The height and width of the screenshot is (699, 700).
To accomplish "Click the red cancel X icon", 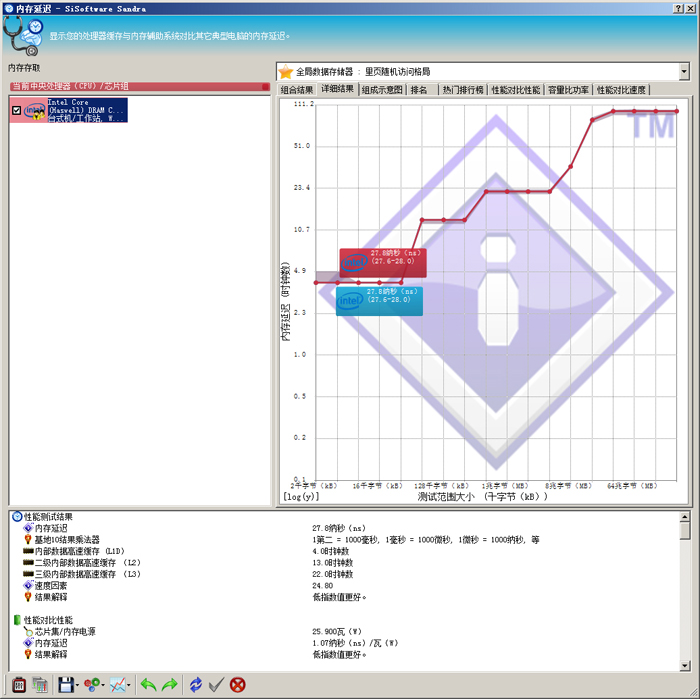I will coord(238,685).
